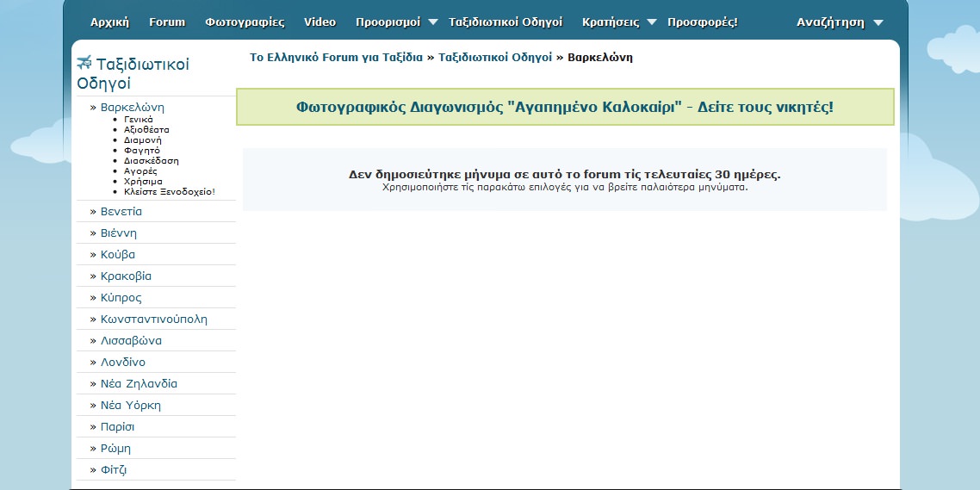Select Video in the navigation bar
Image resolution: width=980 pixels, height=490 pixels.
(x=319, y=22)
